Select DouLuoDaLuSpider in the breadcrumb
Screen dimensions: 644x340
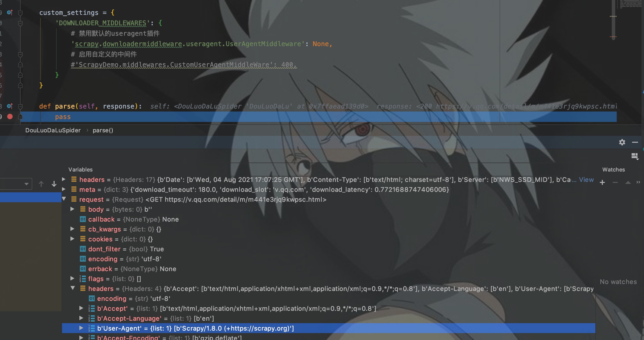click(53, 130)
